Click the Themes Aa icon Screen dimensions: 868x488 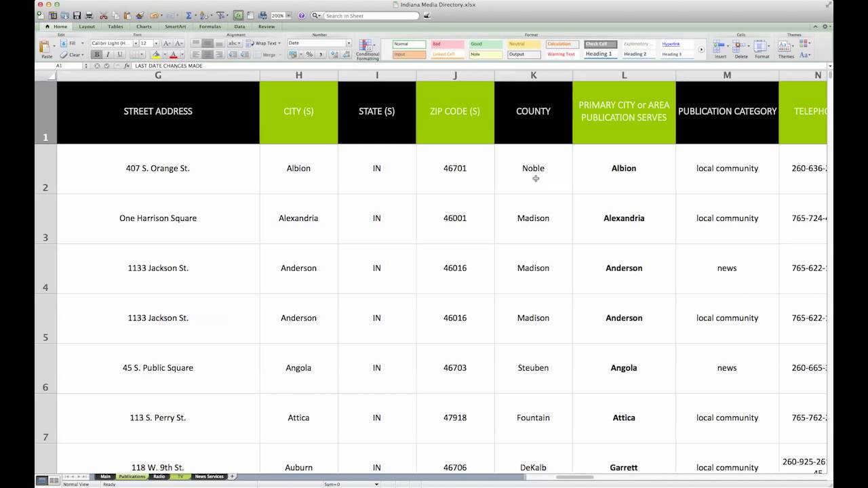click(x=785, y=49)
